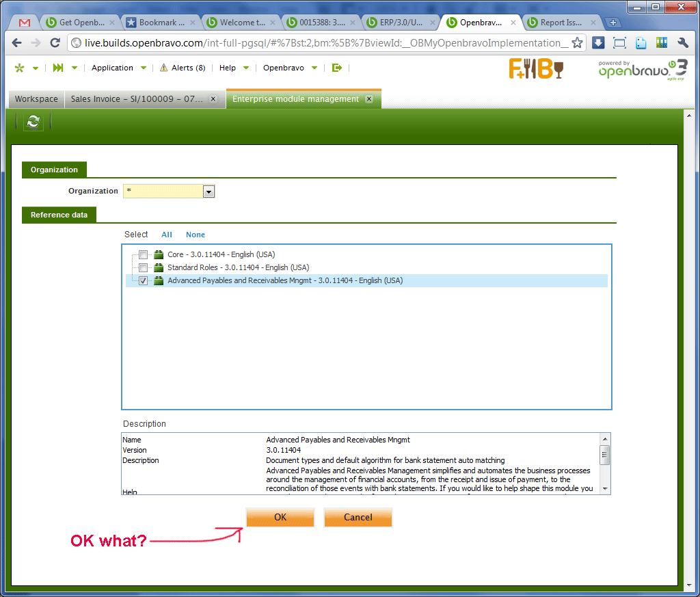Click the green logout icon
700x597 pixels.
[x=337, y=68]
